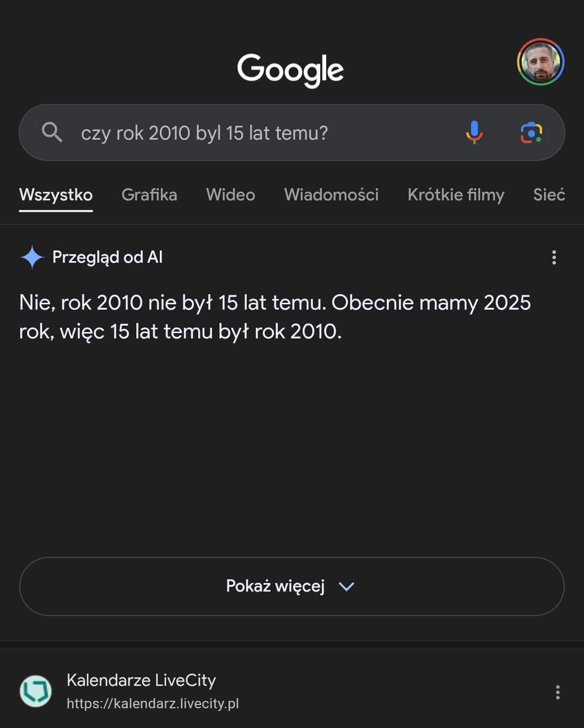Click the chevron next to Pokaż więcej
Viewport: 584px width, 728px height.
[346, 587]
